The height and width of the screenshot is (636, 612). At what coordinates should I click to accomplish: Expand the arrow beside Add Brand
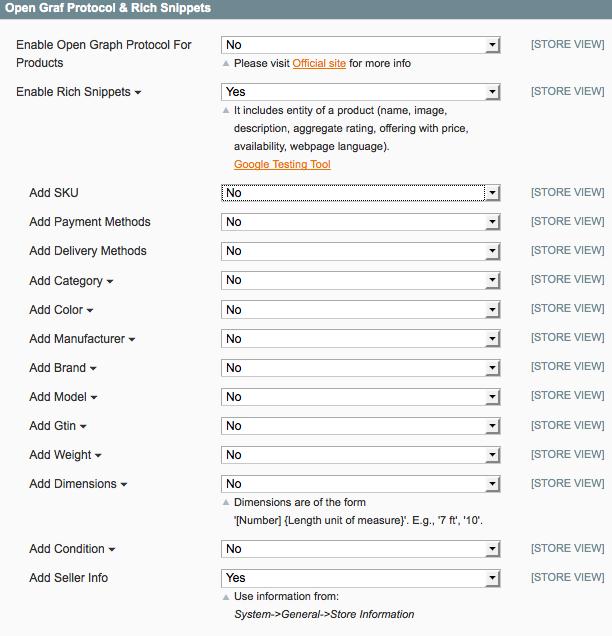click(93, 369)
